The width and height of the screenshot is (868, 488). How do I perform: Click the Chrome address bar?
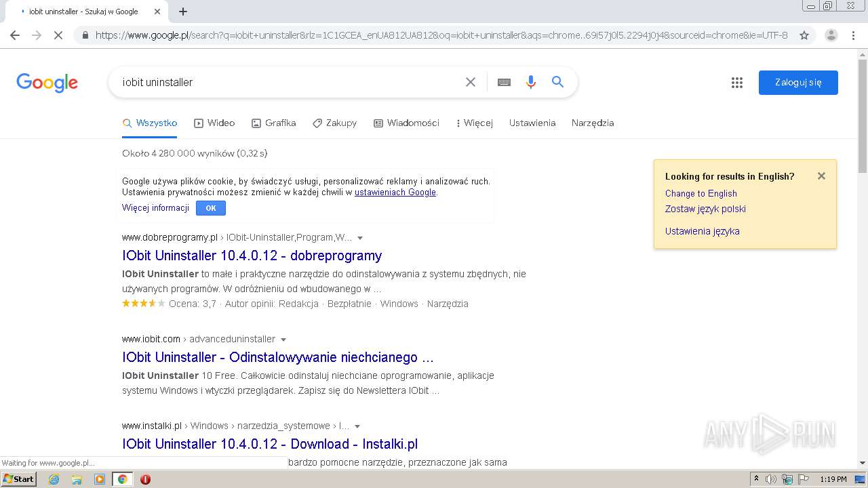[441, 35]
